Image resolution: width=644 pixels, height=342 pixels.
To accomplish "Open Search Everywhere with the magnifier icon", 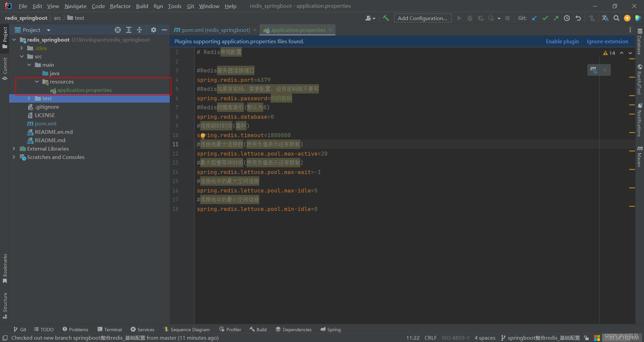I will tap(616, 18).
